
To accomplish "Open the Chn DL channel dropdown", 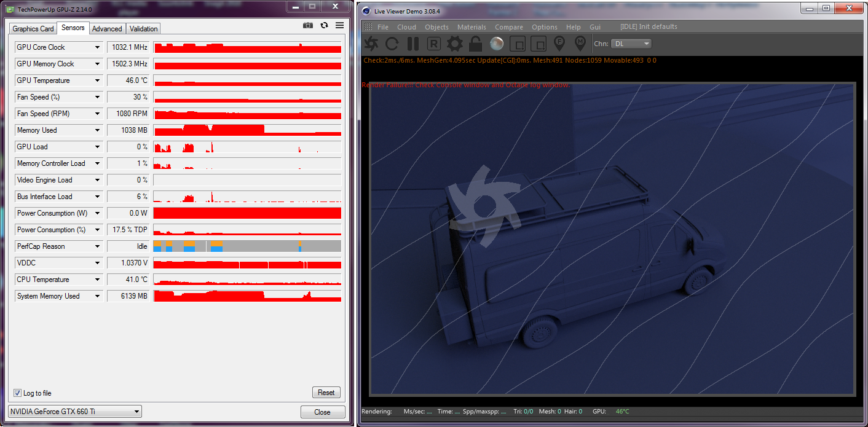I will [631, 44].
